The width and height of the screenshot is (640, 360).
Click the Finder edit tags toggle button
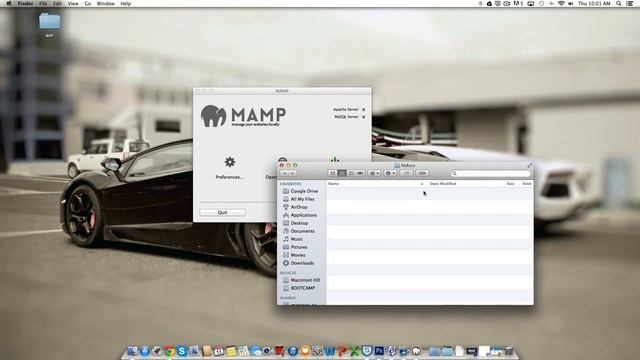point(422,173)
